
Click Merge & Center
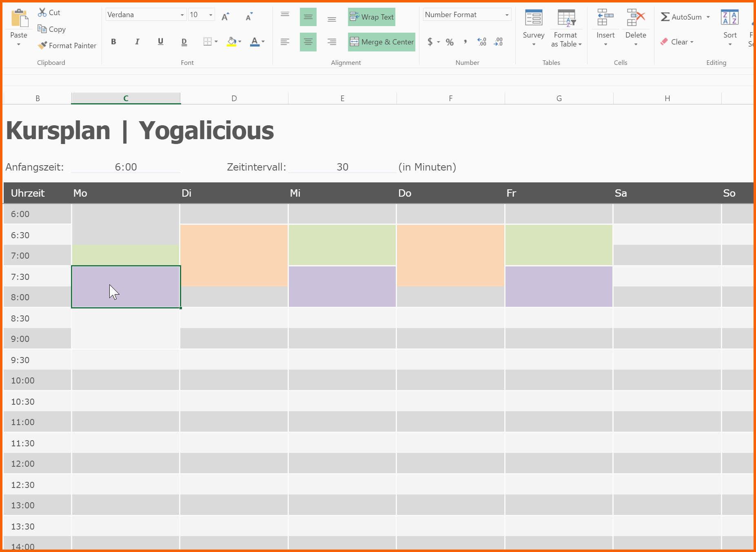[x=381, y=42]
